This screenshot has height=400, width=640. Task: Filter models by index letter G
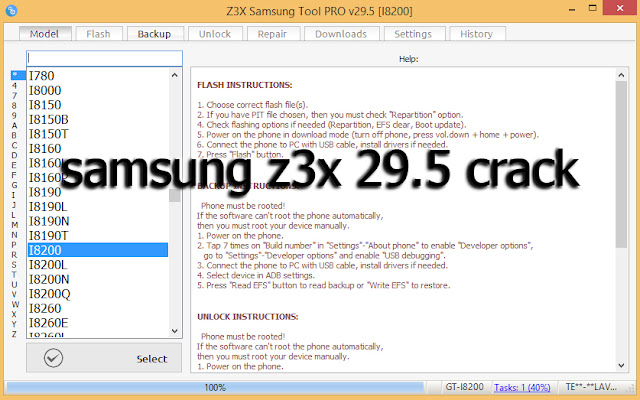[x=14, y=185]
